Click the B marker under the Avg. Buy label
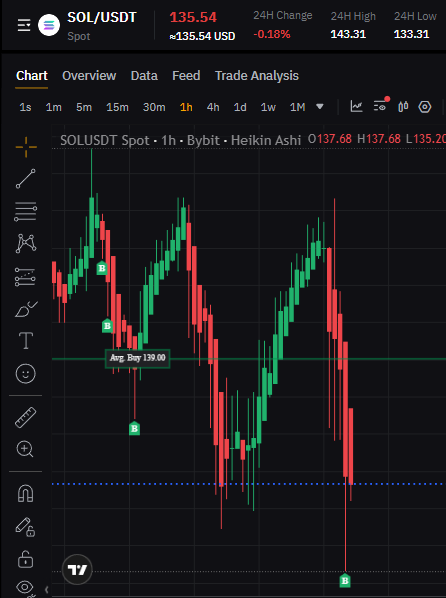This screenshot has width=446, height=598. pos(134,428)
